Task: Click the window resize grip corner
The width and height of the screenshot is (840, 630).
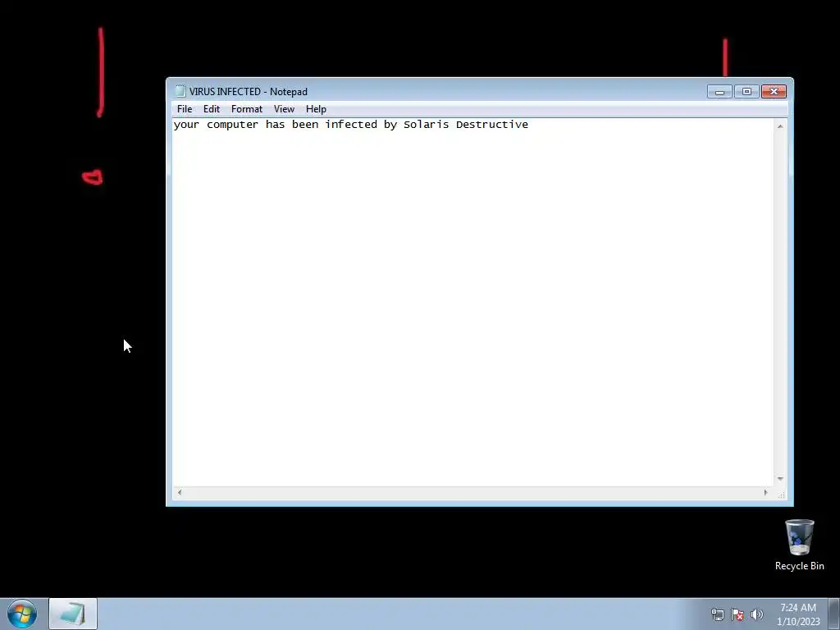Action: [x=782, y=495]
